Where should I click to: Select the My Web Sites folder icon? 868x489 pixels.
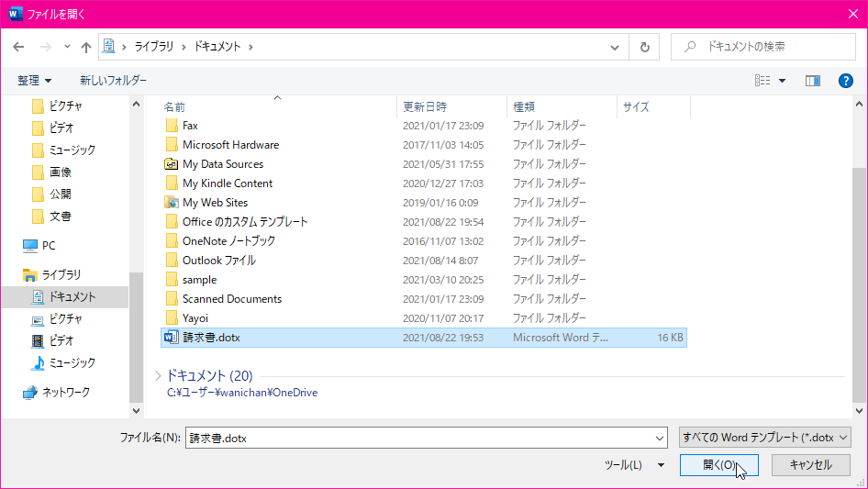172,203
